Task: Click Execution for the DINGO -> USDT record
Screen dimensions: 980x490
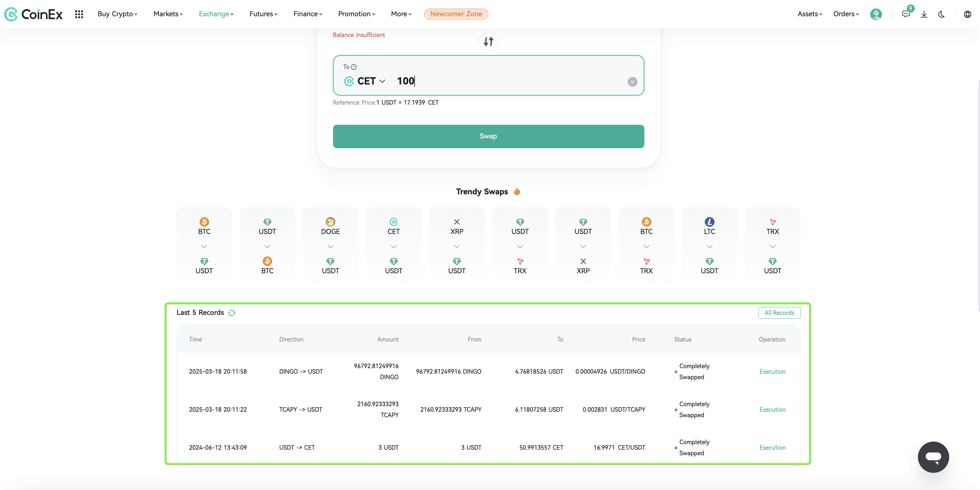Action: 772,372
